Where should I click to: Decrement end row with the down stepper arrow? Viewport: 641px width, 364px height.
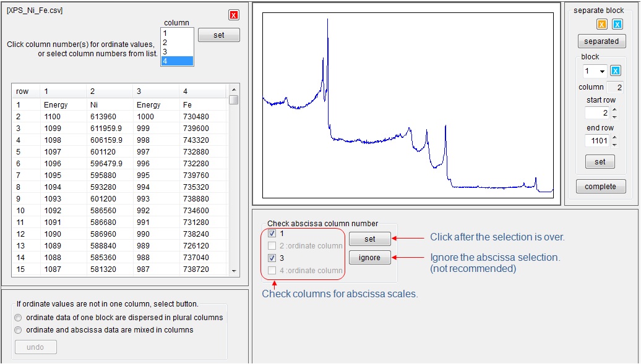pos(614,144)
